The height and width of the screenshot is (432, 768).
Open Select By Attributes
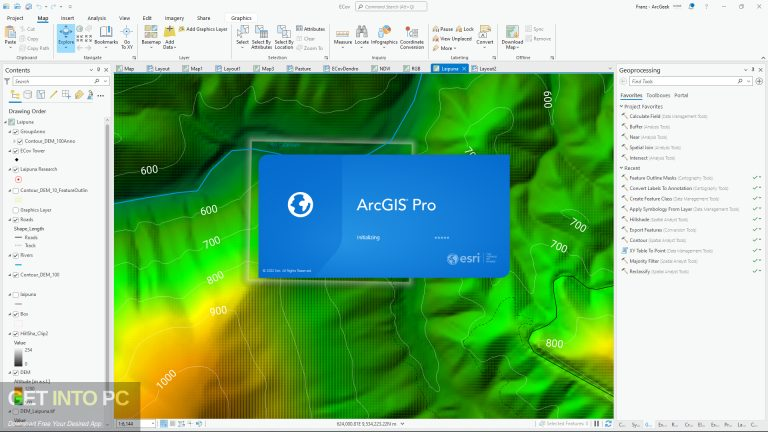pos(262,37)
